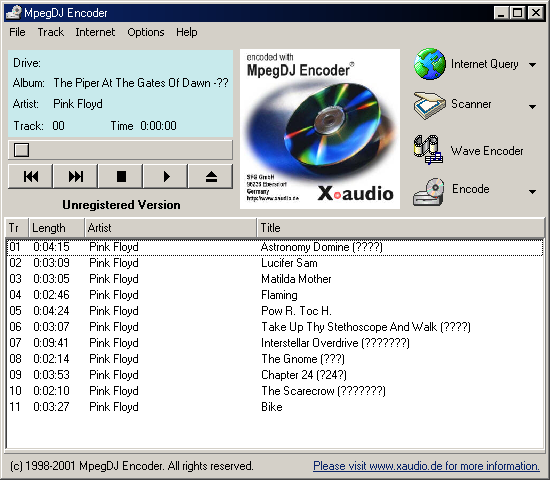Skip to next track button

[x=75, y=176]
